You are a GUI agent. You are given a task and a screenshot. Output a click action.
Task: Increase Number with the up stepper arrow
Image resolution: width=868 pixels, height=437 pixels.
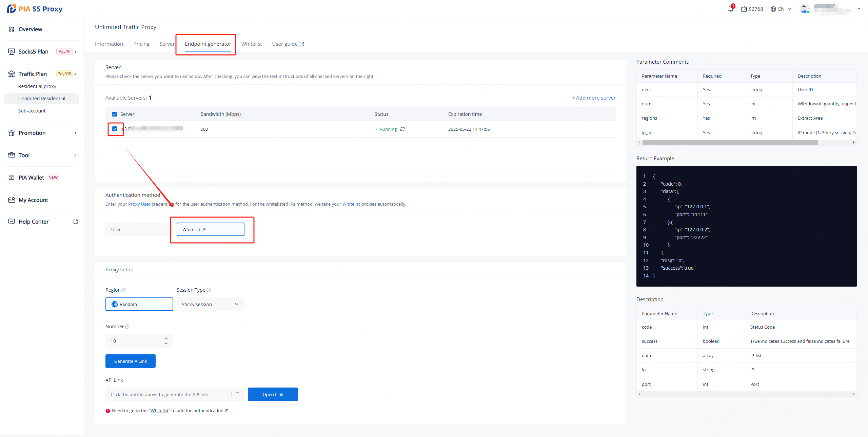coord(166,338)
